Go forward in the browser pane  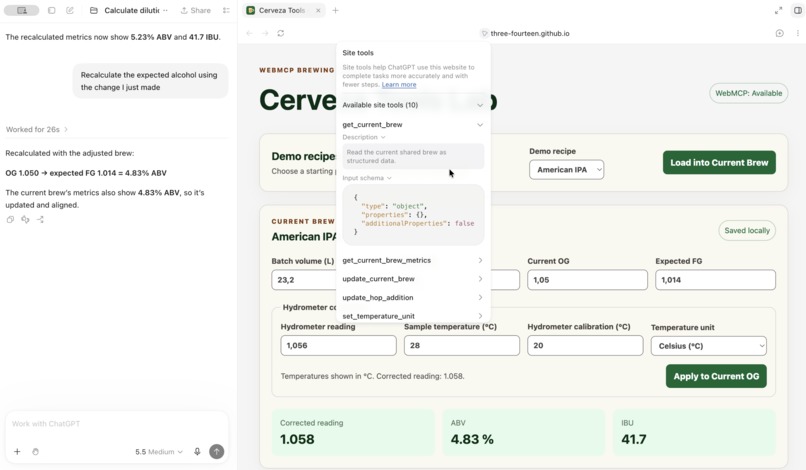tap(265, 33)
